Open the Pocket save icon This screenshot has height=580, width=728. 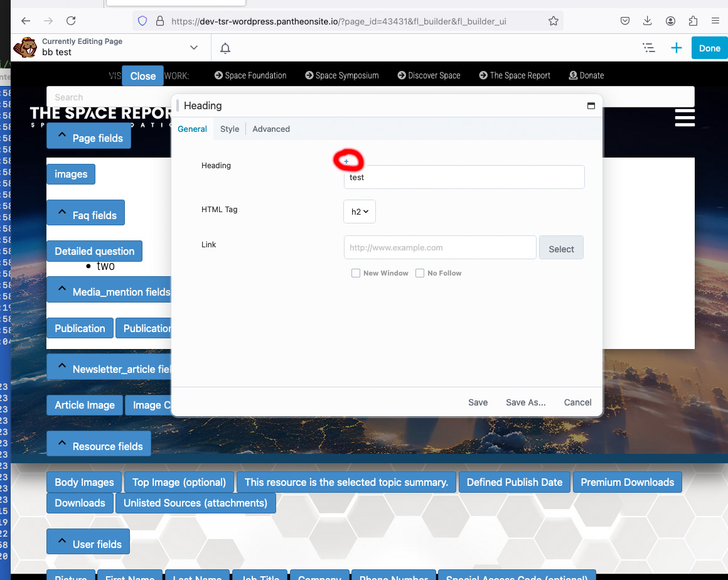(625, 21)
